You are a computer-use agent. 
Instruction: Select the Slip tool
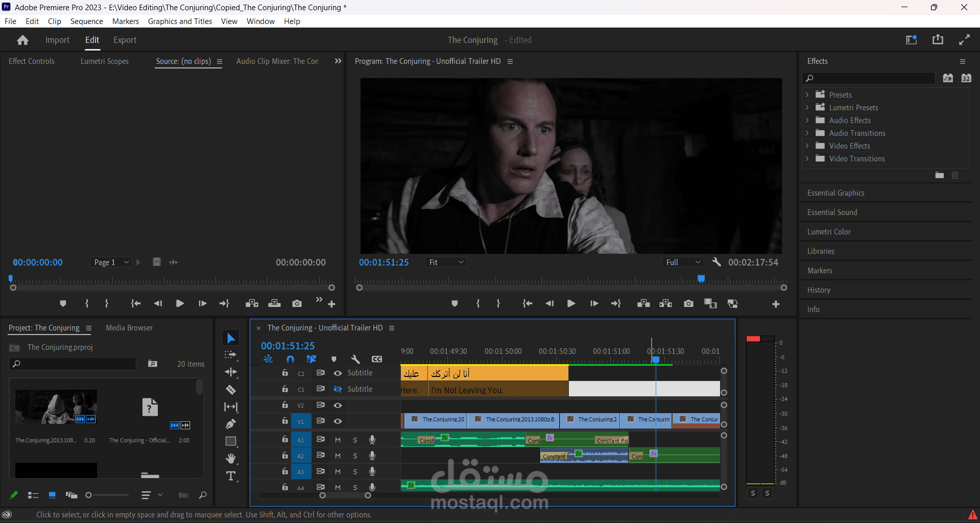[231, 407]
